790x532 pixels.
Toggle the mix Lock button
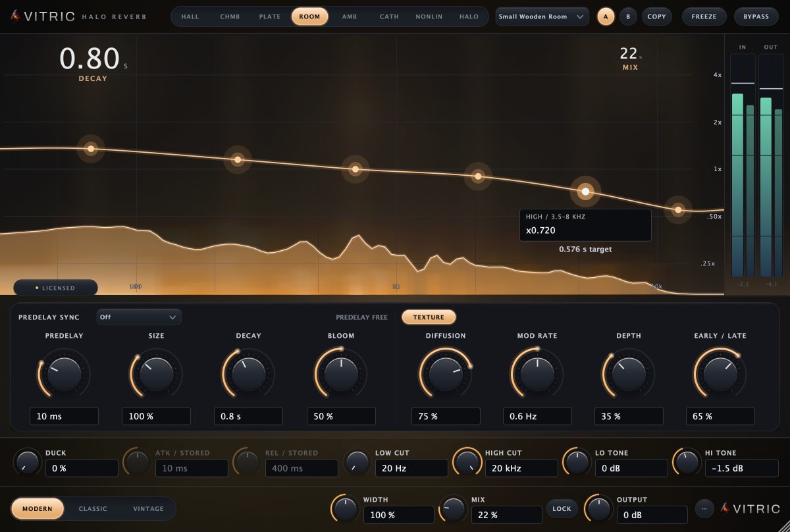[x=562, y=508]
